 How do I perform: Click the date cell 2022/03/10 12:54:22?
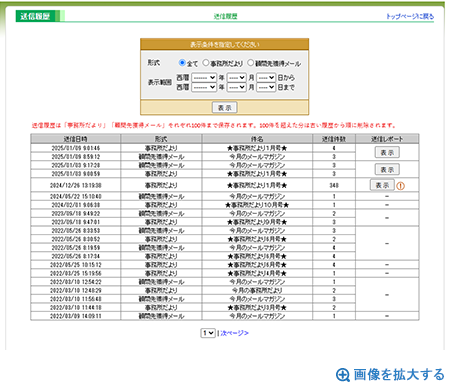click(x=76, y=282)
